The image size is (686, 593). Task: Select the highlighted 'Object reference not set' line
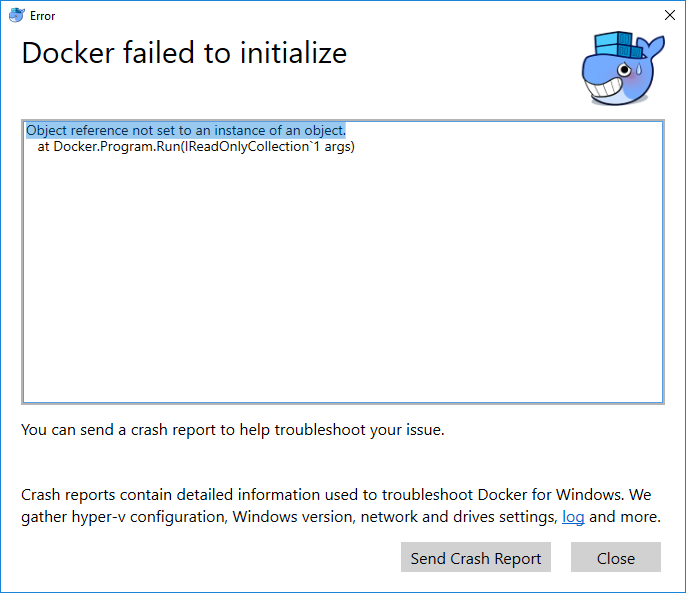[x=186, y=130]
